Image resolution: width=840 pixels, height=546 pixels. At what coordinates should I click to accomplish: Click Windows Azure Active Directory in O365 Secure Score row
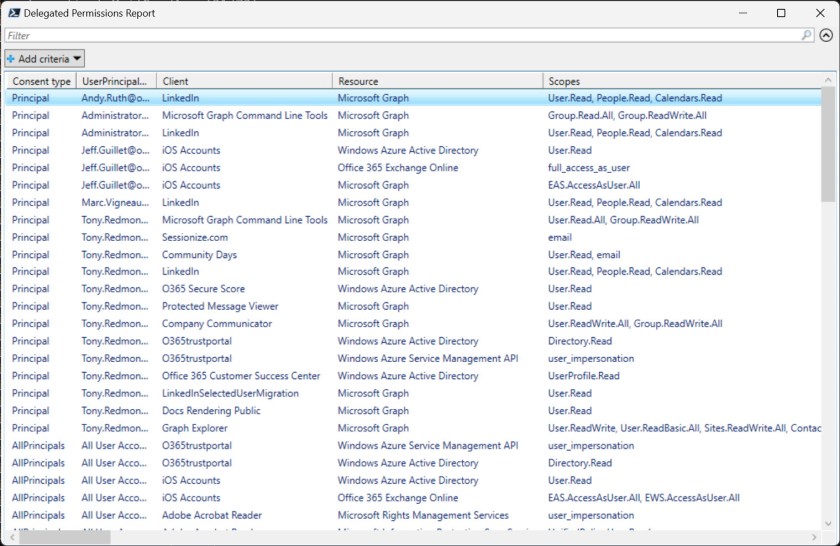coord(408,289)
